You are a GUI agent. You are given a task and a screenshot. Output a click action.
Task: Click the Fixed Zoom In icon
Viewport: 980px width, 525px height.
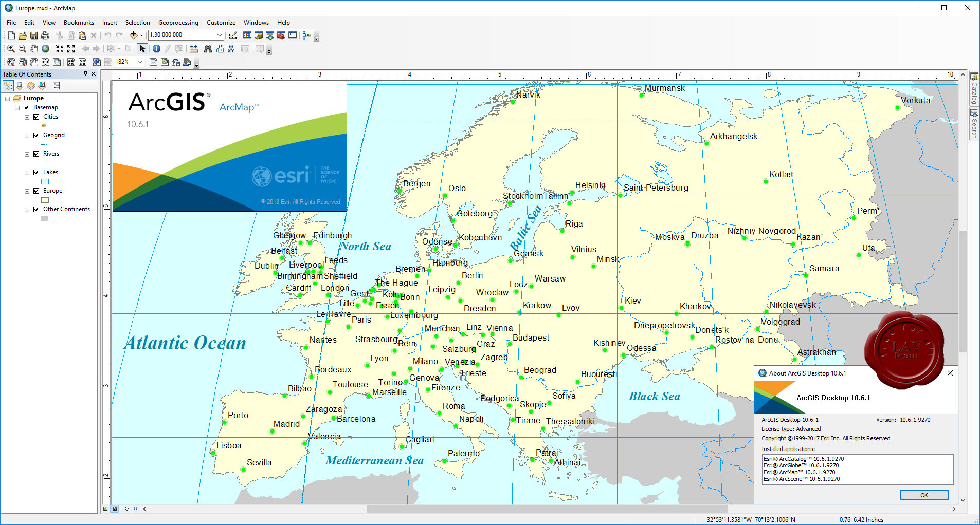tap(60, 49)
